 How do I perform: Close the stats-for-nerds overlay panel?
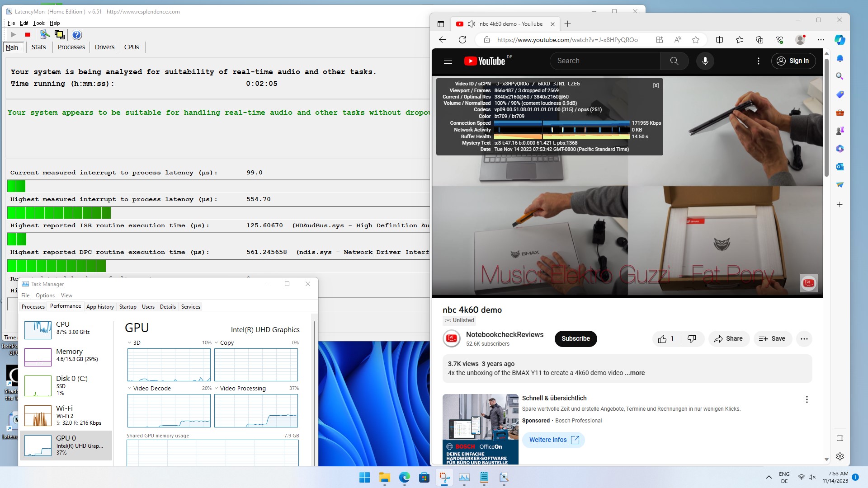point(656,85)
